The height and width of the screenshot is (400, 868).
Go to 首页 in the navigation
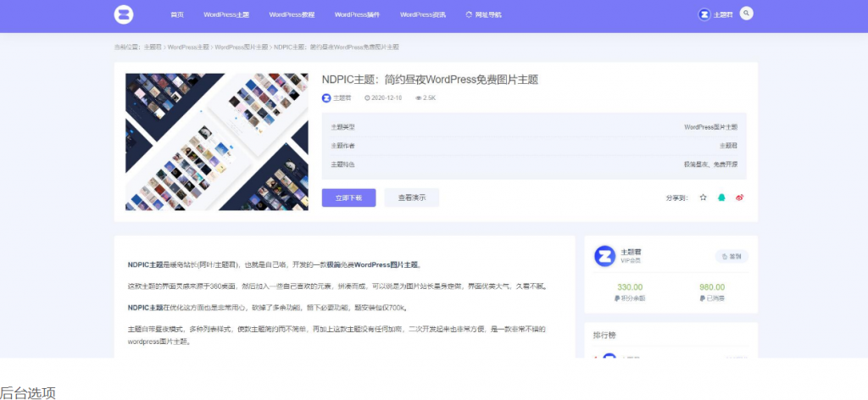(177, 15)
